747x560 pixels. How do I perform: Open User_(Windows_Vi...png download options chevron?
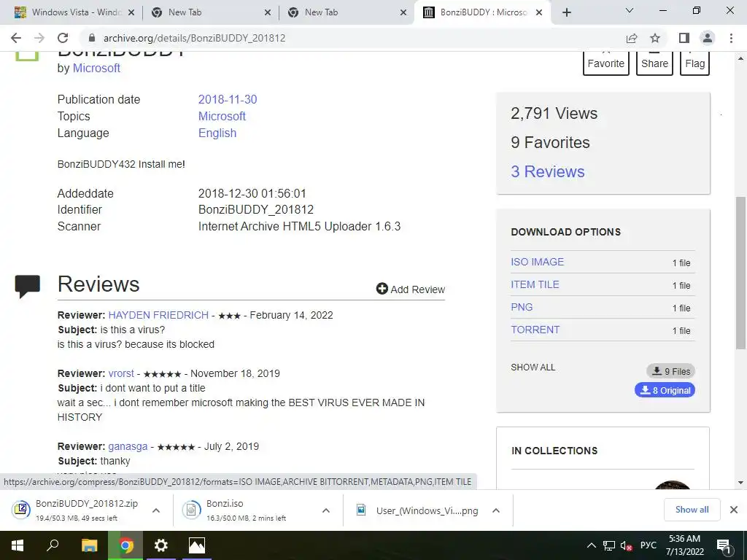click(496, 510)
